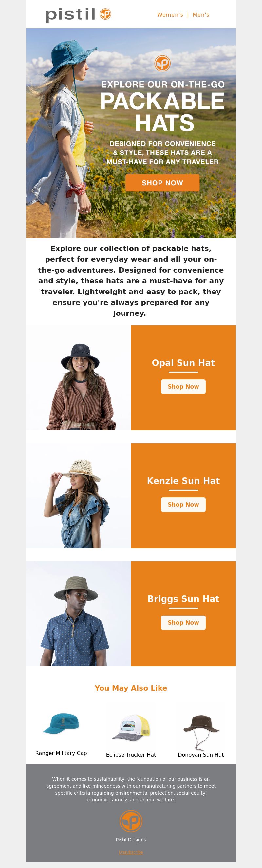Click the teal Ranger Military Cap image
262x868 pixels.
coord(61,723)
